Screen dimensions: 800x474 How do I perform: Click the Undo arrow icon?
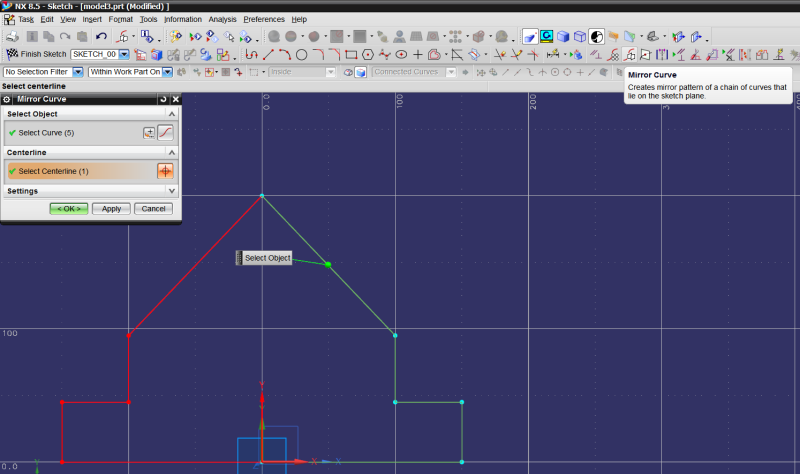[101, 37]
